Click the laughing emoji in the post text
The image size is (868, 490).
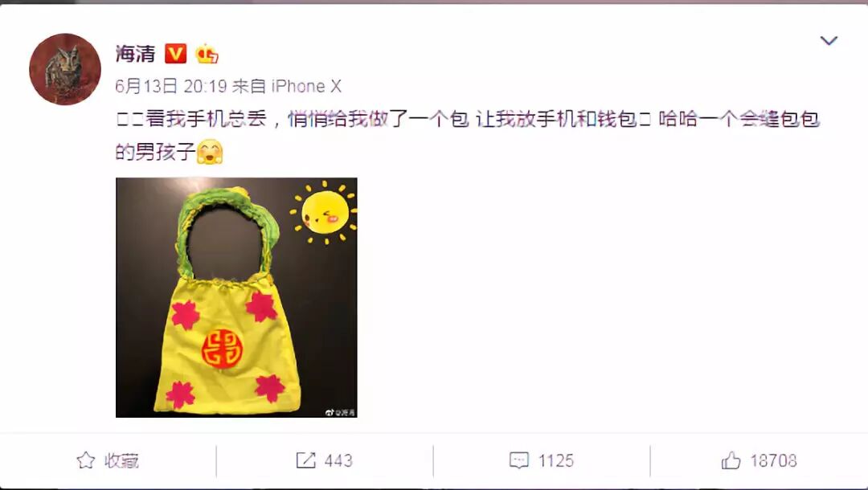[x=210, y=152]
